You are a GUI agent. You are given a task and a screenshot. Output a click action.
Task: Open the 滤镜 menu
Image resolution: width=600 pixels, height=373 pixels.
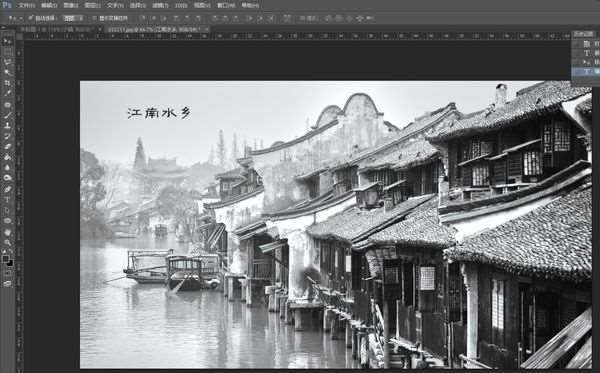pos(160,5)
